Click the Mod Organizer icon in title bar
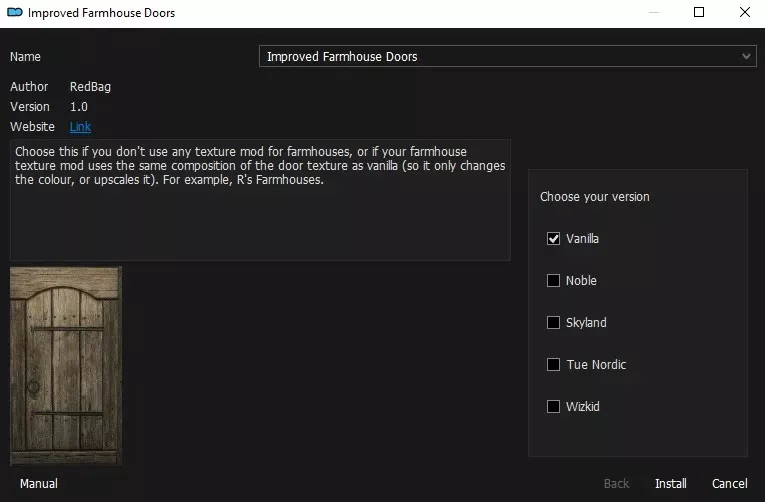 (x=15, y=12)
